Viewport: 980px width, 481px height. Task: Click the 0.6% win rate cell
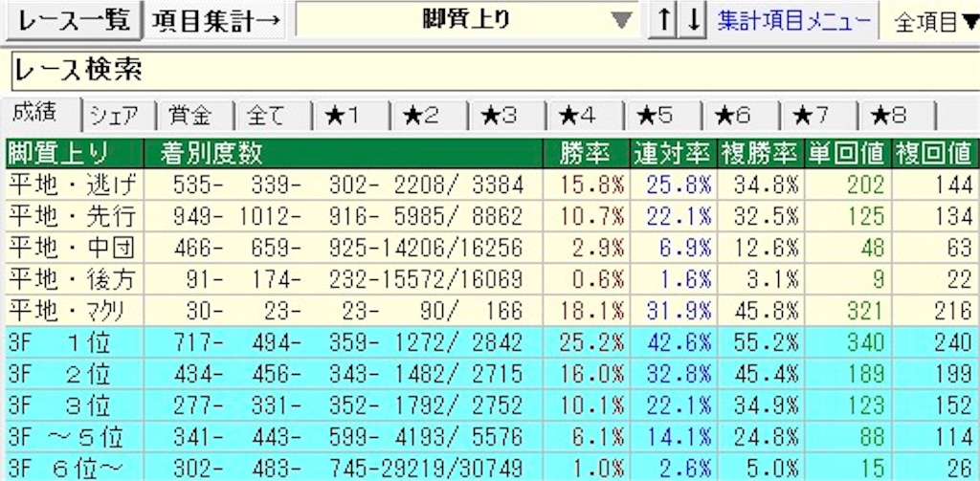click(585, 278)
